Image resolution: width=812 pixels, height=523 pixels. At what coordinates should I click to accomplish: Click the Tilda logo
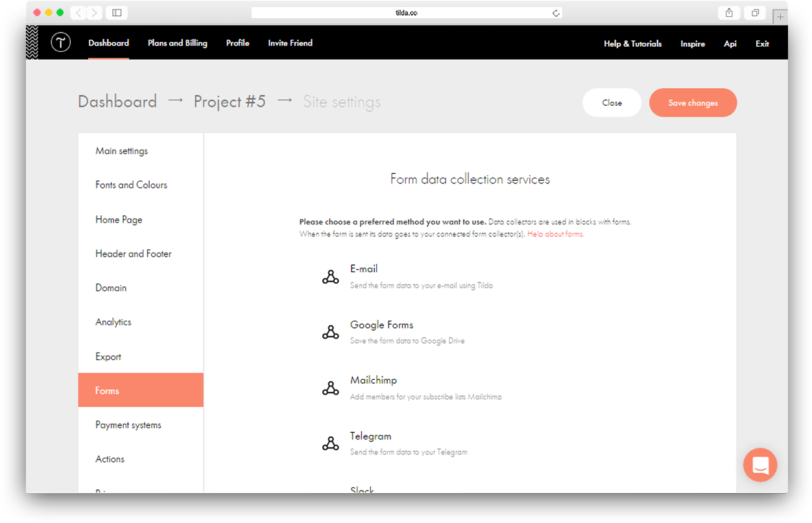coord(60,42)
